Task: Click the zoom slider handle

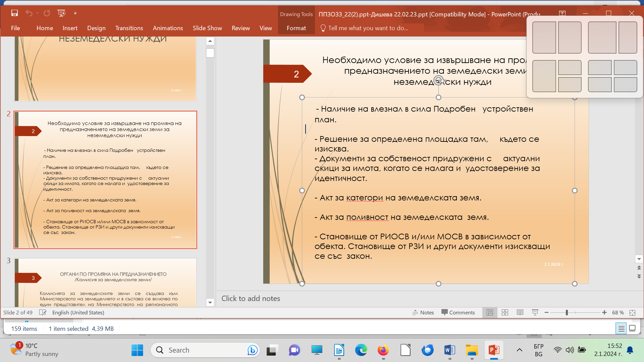Action: (x=567, y=312)
